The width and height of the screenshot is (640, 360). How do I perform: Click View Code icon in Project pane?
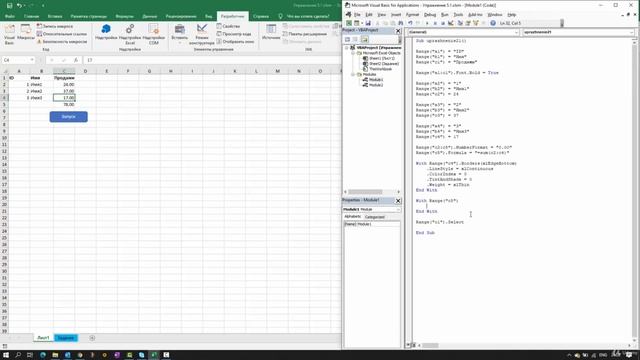click(347, 40)
